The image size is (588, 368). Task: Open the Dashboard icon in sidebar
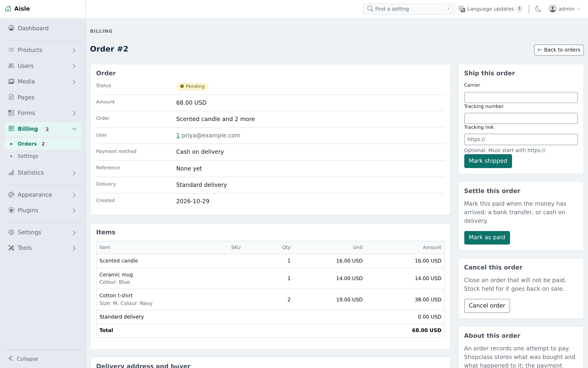(x=11, y=28)
